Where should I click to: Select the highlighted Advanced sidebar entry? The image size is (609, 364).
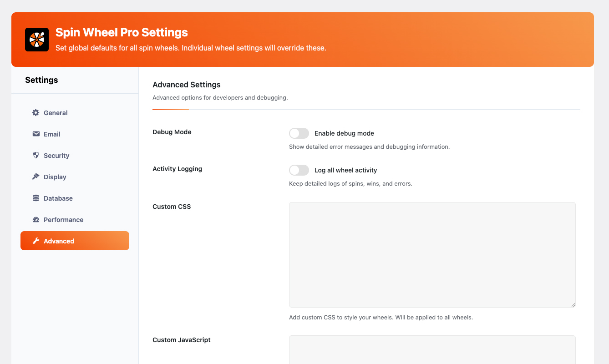[x=75, y=241]
